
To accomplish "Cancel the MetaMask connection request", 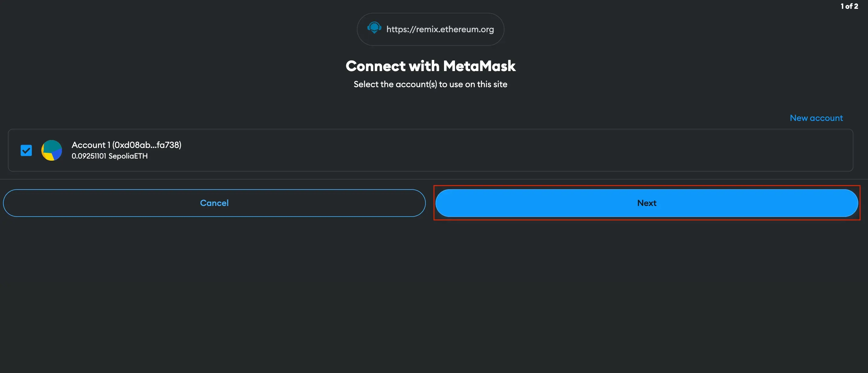I will click(214, 203).
